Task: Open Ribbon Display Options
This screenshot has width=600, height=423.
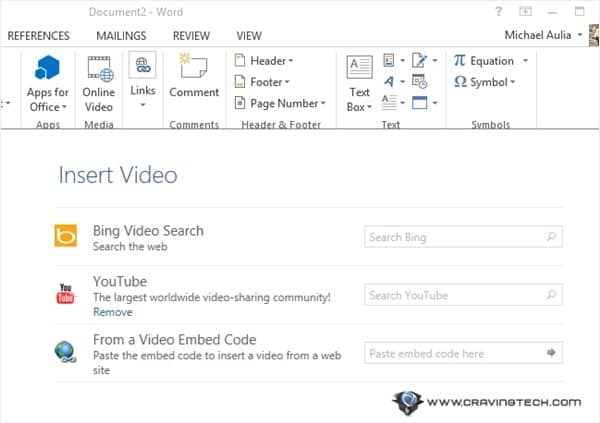Action: click(x=525, y=11)
